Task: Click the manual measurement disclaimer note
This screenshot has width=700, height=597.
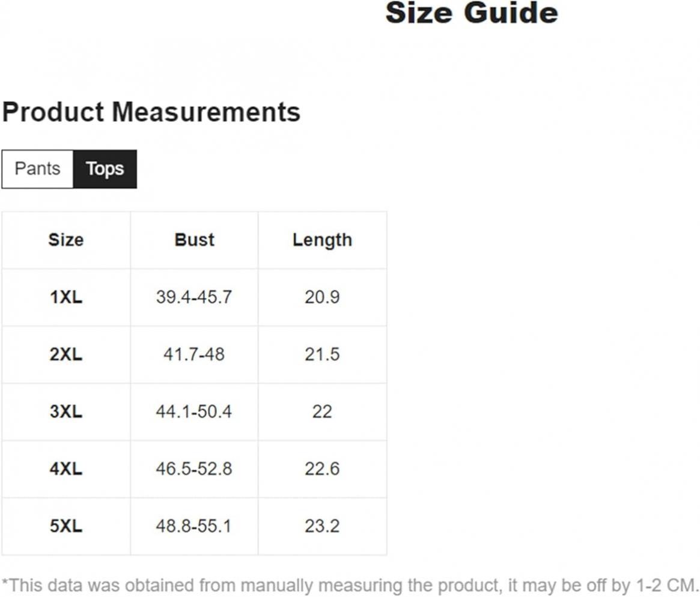Action: pyautogui.click(x=350, y=586)
